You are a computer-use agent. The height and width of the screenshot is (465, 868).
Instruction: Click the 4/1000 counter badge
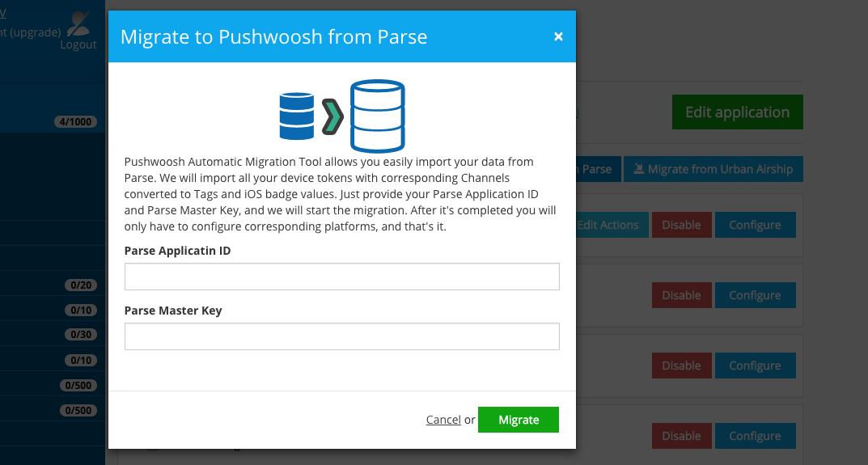tap(75, 122)
